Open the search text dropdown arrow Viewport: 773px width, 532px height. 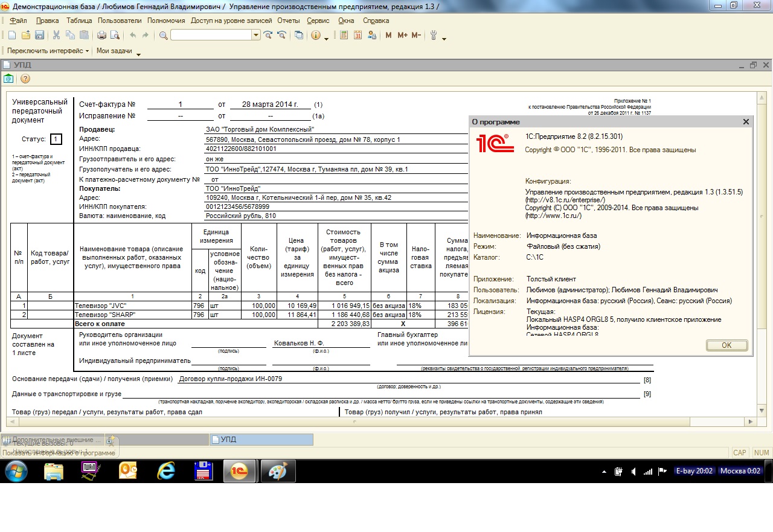[x=256, y=35]
